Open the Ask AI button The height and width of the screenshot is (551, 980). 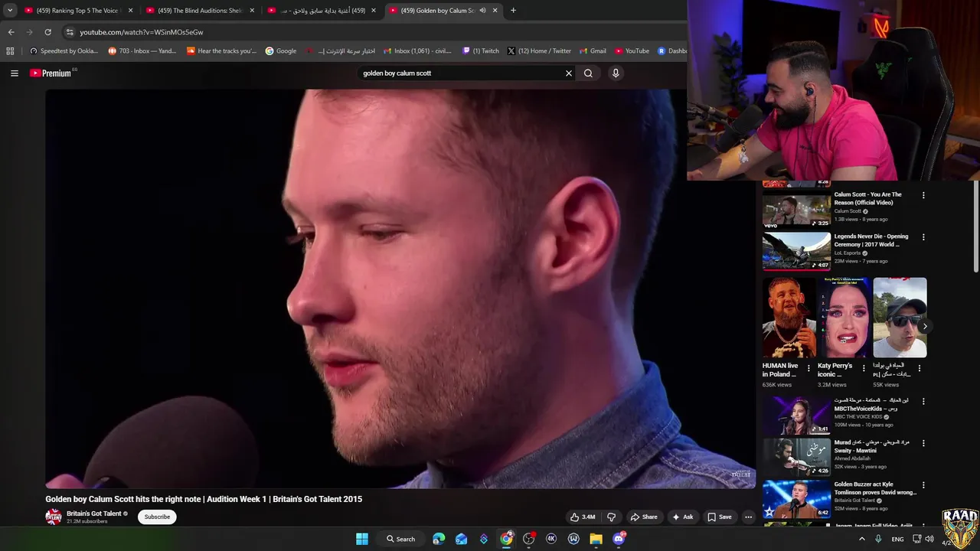[x=682, y=517]
